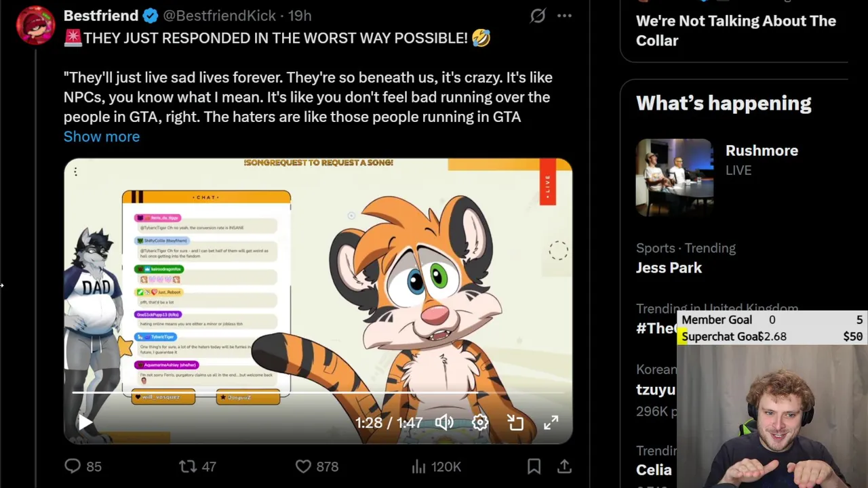
Task: Repost the Bestfriend tweet
Action: 188,466
